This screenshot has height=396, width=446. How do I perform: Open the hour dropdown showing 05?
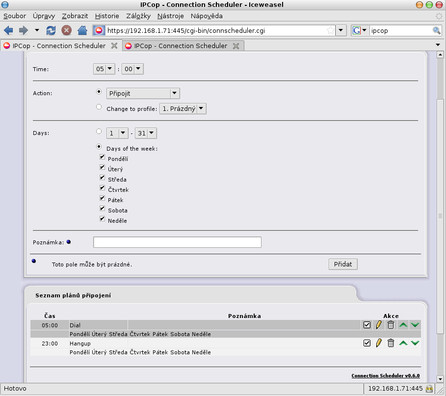tap(104, 69)
